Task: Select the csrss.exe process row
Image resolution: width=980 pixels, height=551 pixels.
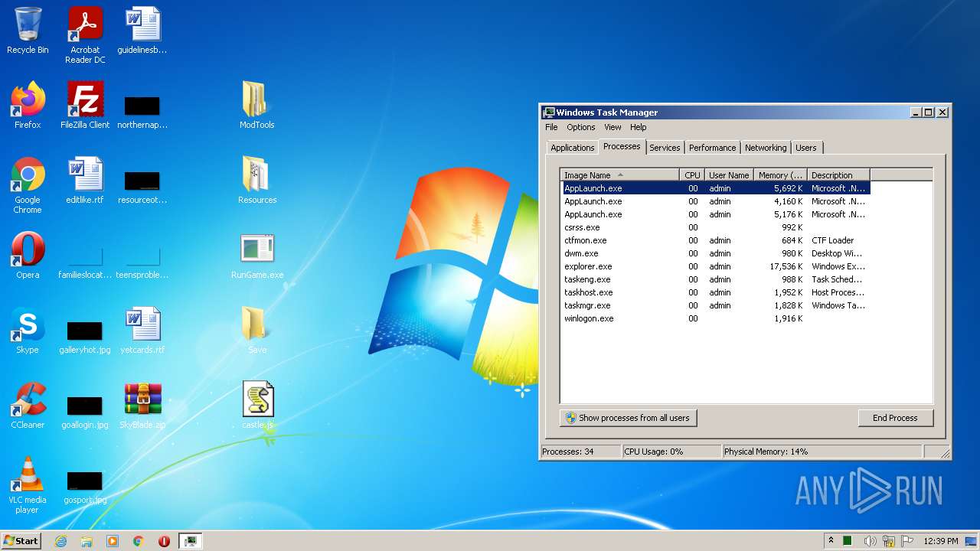Action: pyautogui.click(x=715, y=227)
